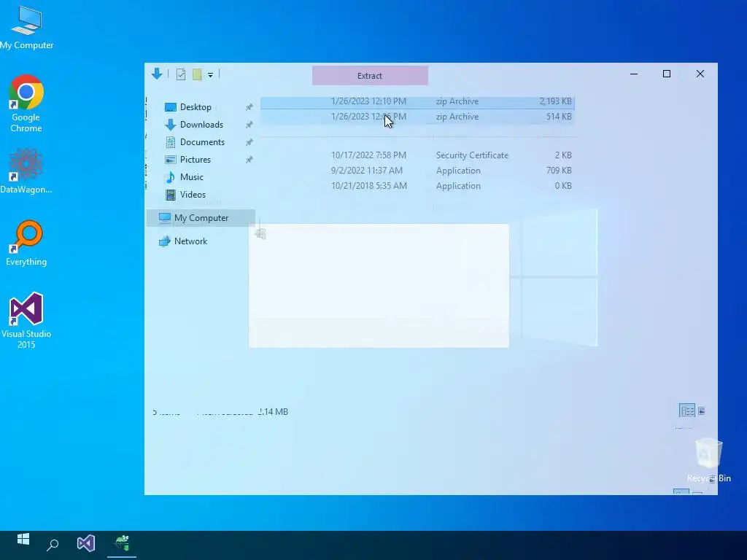Screen dimensions: 747x560
Task: Click the New Folder quick-access icon
Action: coord(197,74)
